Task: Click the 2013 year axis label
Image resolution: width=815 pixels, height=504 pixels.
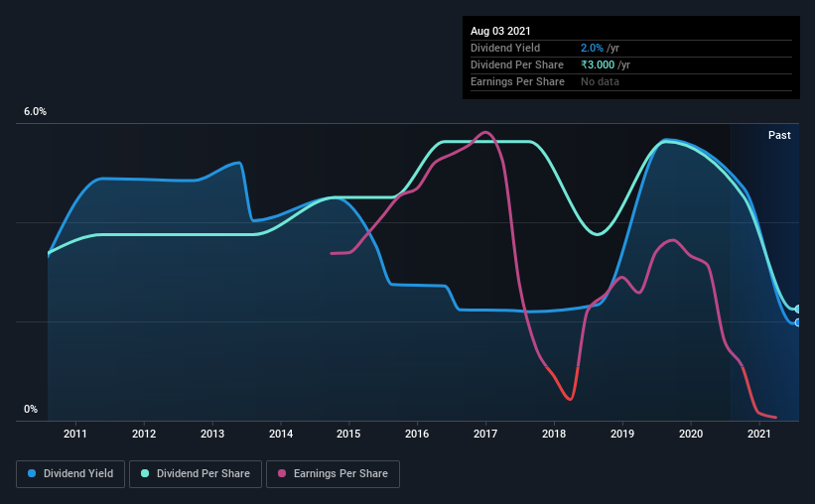Action: tap(212, 435)
